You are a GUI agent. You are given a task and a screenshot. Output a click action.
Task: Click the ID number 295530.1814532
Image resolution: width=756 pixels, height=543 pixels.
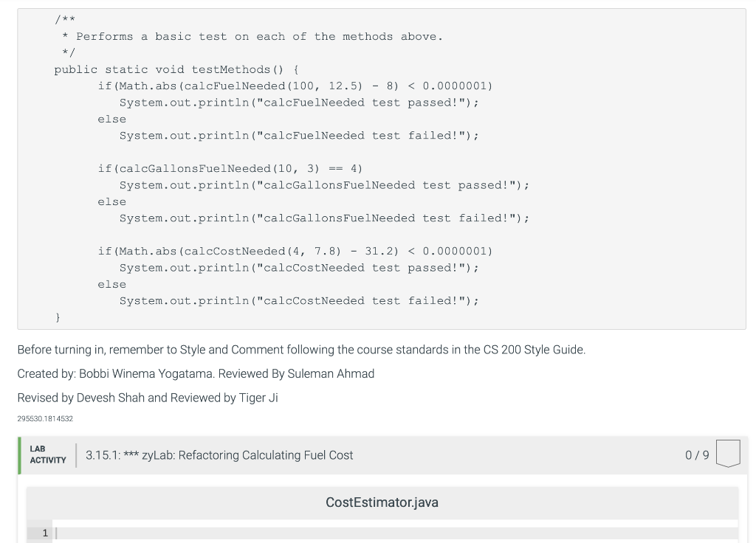(x=45, y=418)
